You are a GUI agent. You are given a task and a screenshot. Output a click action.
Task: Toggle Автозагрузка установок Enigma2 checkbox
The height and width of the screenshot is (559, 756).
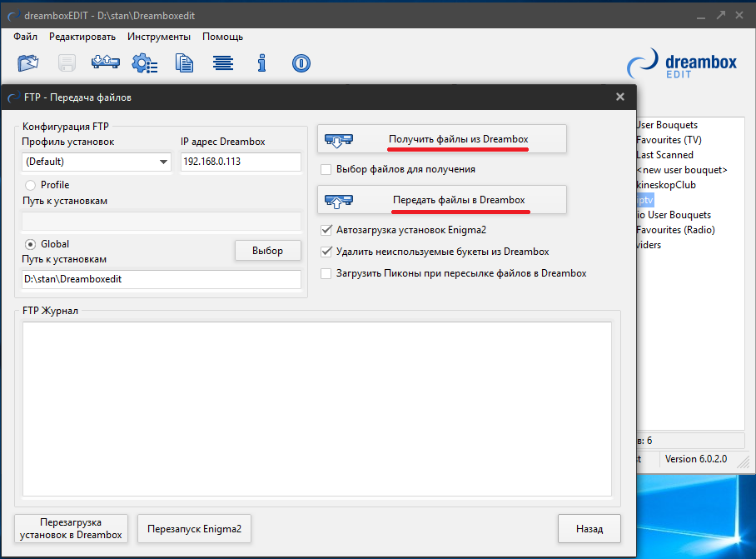click(326, 230)
